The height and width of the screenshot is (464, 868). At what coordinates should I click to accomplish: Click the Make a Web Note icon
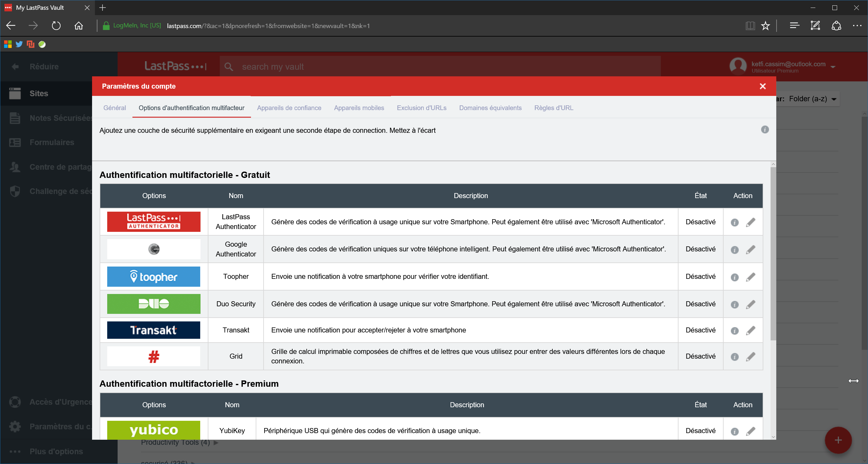(x=815, y=26)
